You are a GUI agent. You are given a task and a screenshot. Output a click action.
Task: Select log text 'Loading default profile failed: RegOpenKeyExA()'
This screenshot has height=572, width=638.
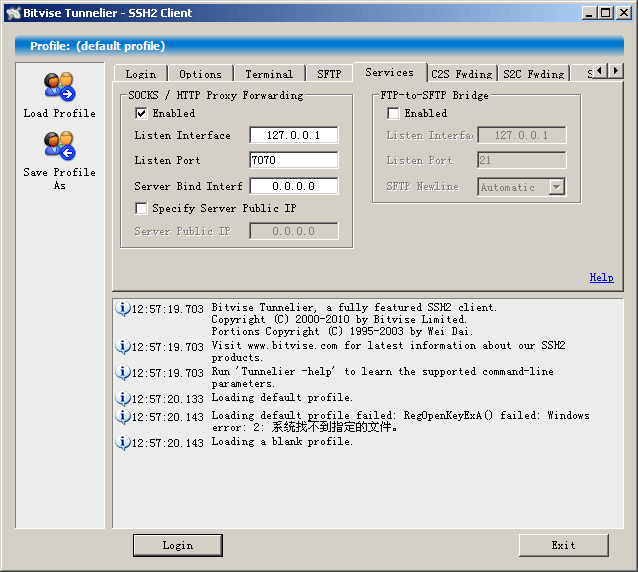(352, 415)
